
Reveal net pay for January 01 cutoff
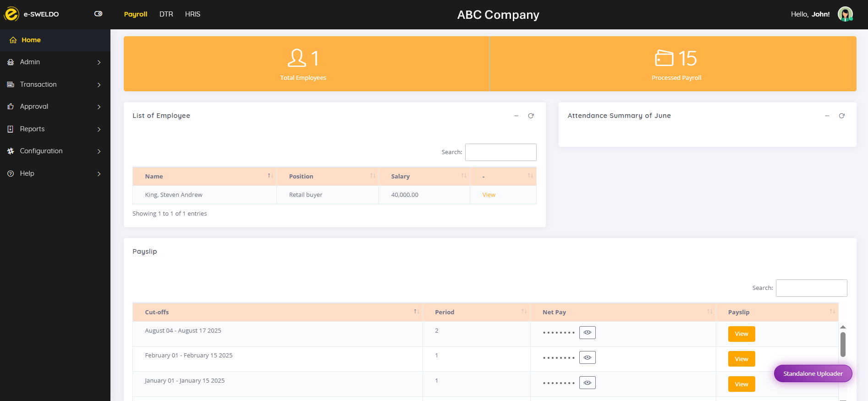(x=588, y=383)
